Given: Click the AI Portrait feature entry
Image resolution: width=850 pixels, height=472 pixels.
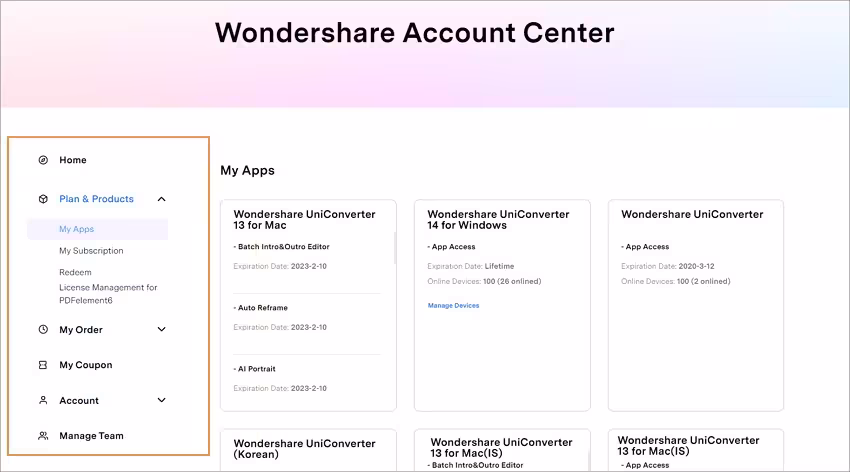Looking at the screenshot, I should [x=256, y=369].
